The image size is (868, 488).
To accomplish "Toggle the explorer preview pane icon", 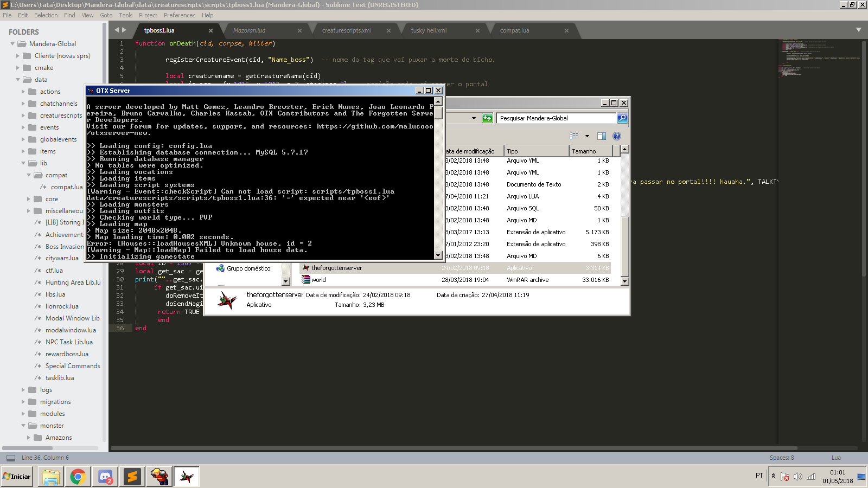I will point(602,136).
